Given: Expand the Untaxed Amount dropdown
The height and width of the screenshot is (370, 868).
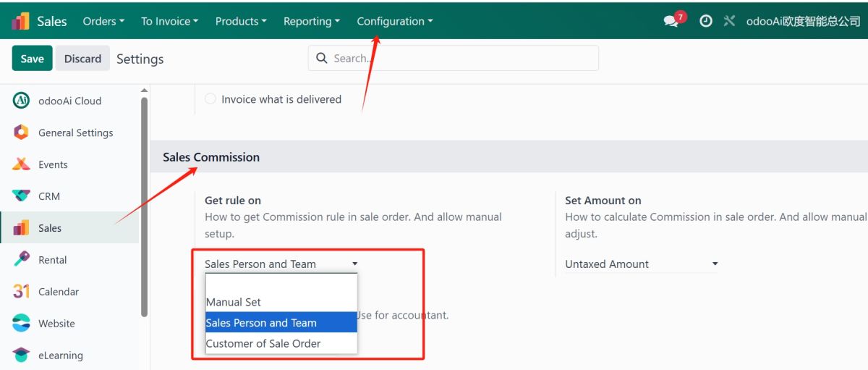Looking at the screenshot, I should point(642,264).
